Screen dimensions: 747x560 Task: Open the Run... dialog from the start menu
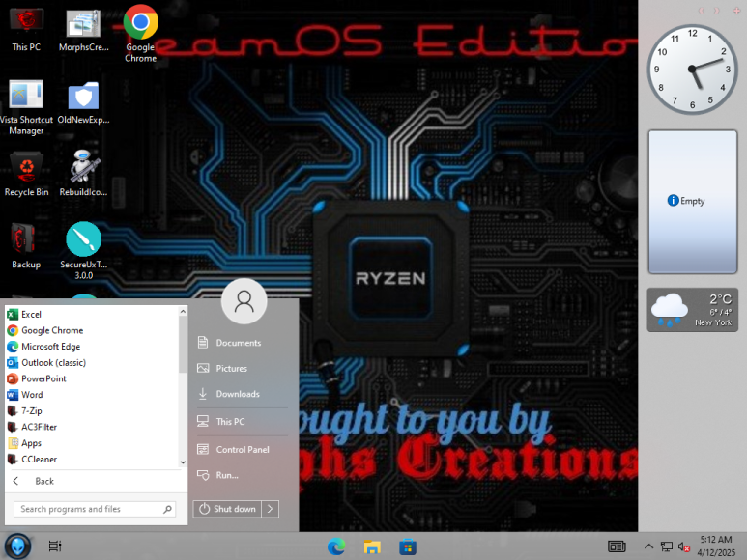[x=242, y=475]
